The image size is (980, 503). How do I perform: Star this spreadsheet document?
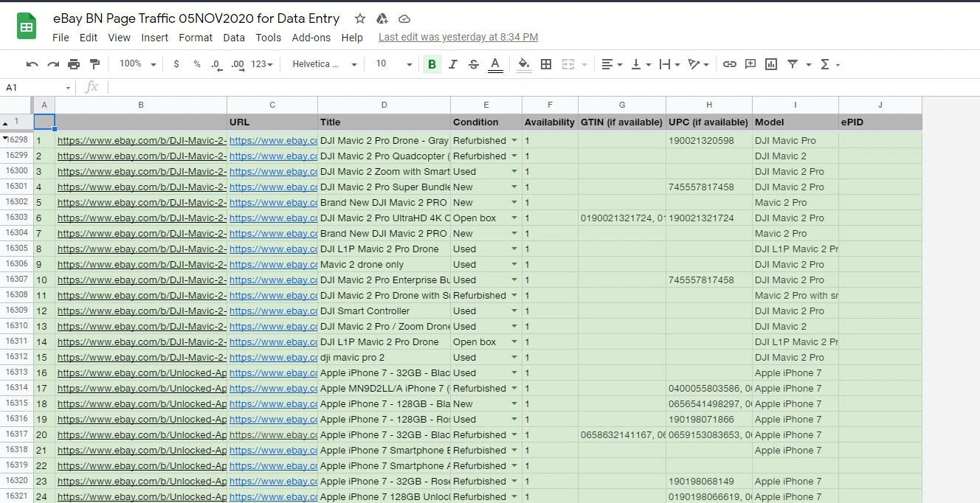(x=360, y=18)
